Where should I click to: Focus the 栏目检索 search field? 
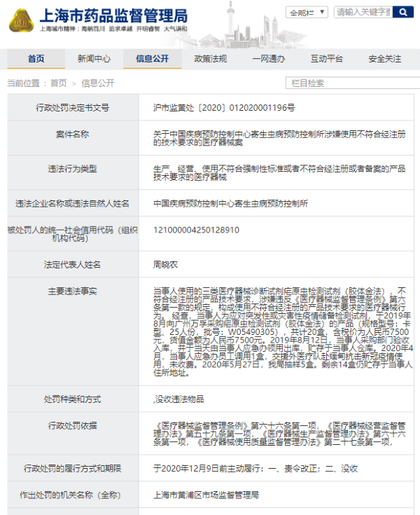pyautogui.click(x=353, y=83)
